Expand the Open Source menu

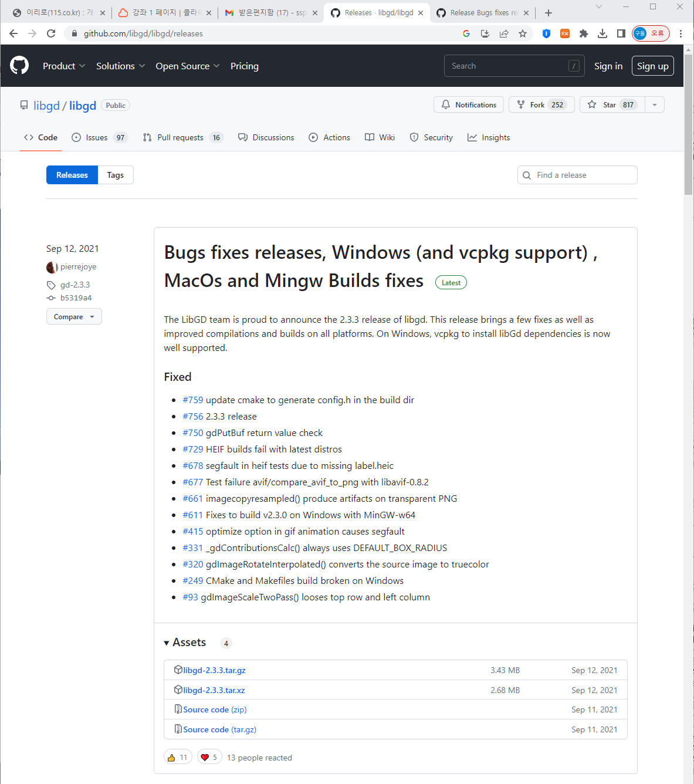[188, 66]
